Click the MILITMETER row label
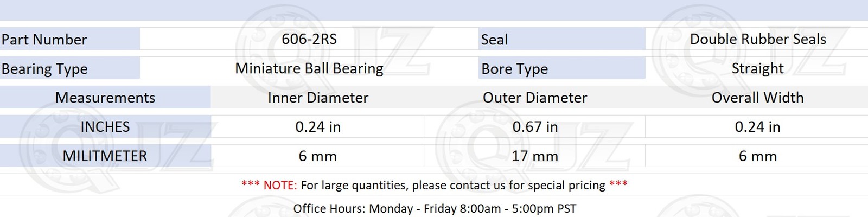 coord(105,156)
